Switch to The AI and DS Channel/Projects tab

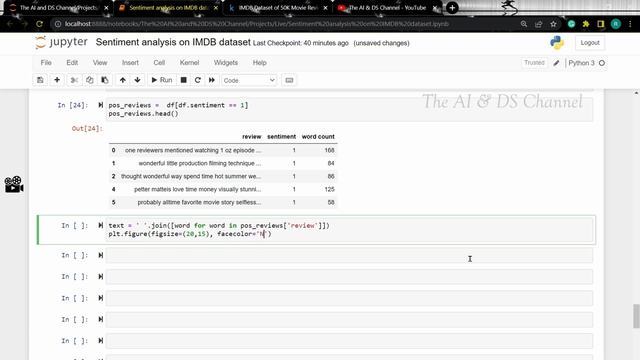(x=59, y=8)
